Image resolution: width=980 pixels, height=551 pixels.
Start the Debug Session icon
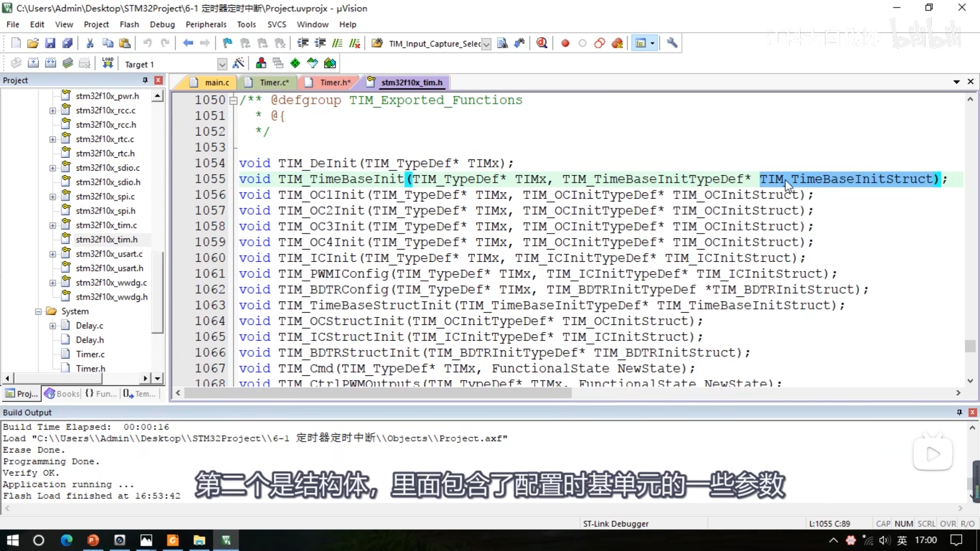pos(542,43)
